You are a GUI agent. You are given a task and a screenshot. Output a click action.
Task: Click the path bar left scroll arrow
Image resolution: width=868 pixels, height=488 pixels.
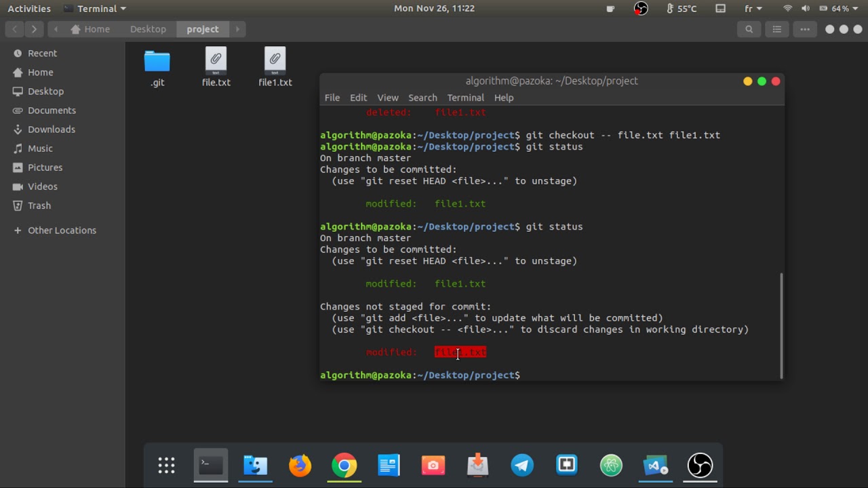tap(56, 29)
